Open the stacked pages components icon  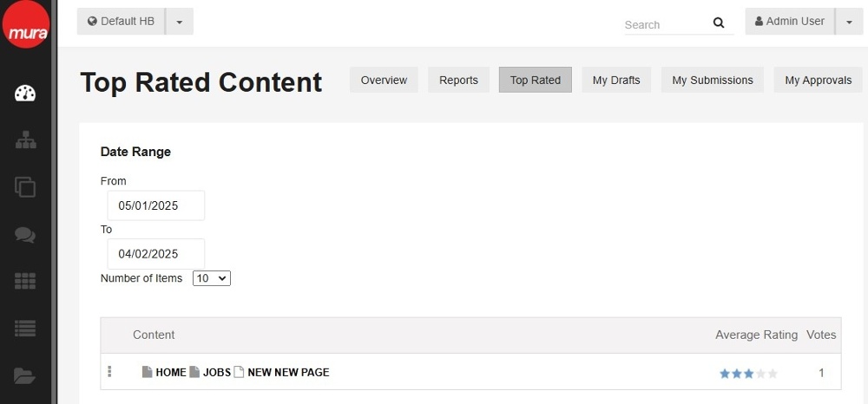coord(25,186)
